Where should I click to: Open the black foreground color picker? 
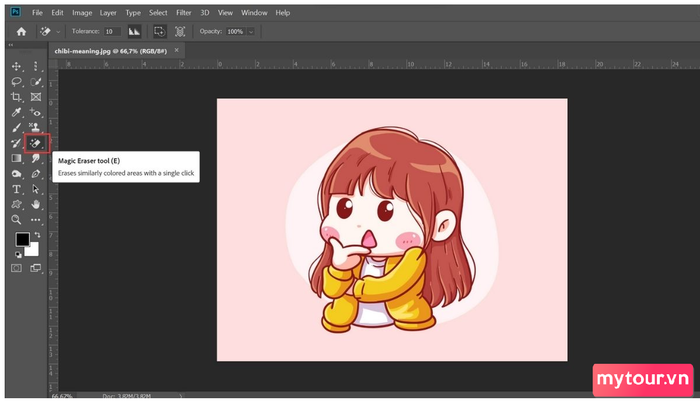click(x=22, y=240)
